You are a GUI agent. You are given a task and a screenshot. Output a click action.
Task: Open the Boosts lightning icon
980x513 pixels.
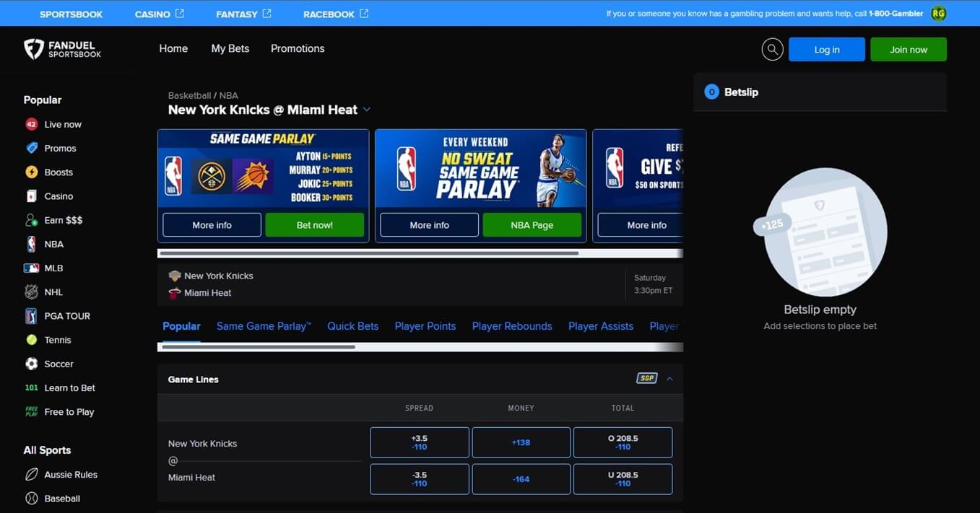[x=31, y=172]
